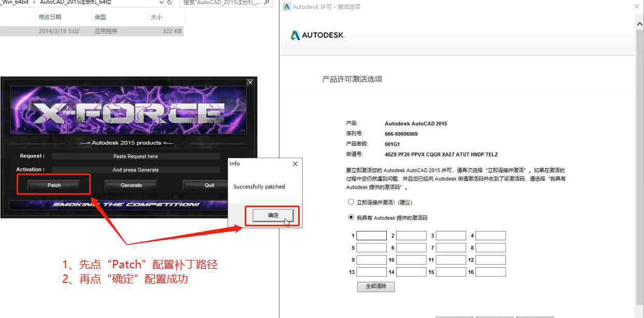
Task: Click the Quit button in X-Force
Action: coord(206,185)
